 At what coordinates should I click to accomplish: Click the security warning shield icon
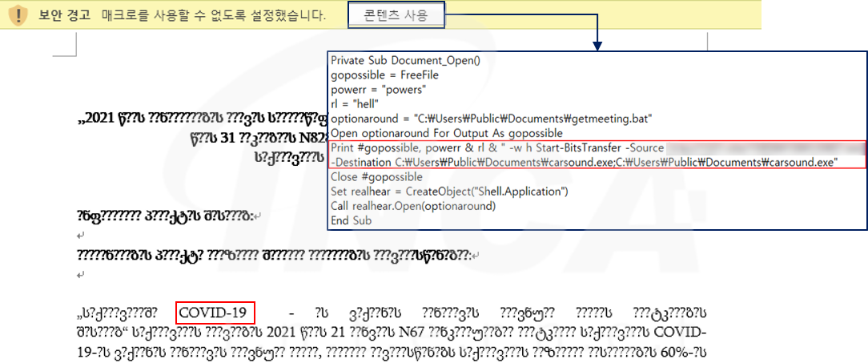pos(18,15)
